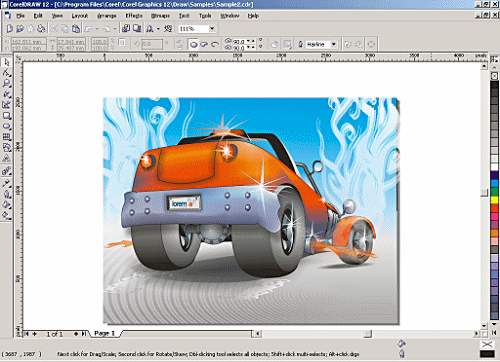500x362 pixels.
Task: Select the Pick tool in toolbox
Action: pos(7,62)
